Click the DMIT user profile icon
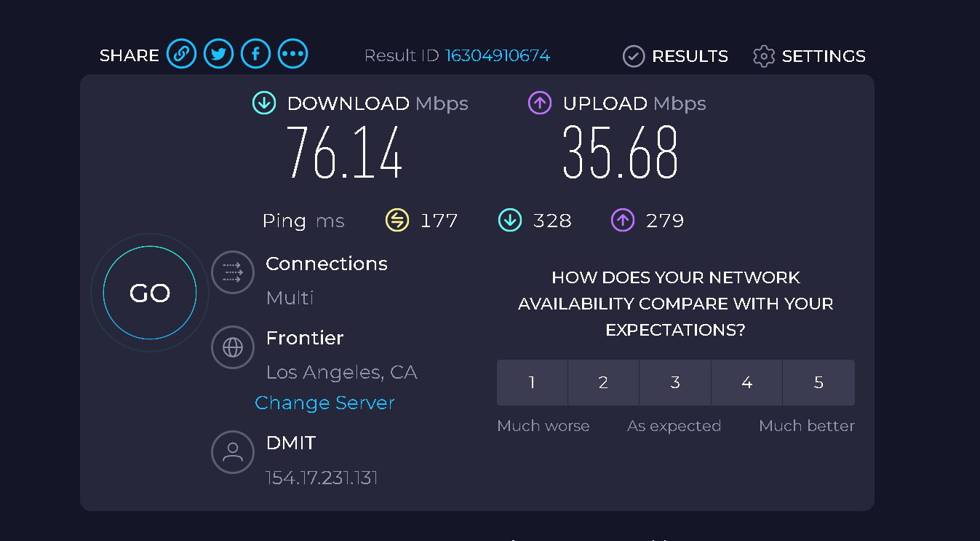Screen dimensions: 980x541 point(233,452)
